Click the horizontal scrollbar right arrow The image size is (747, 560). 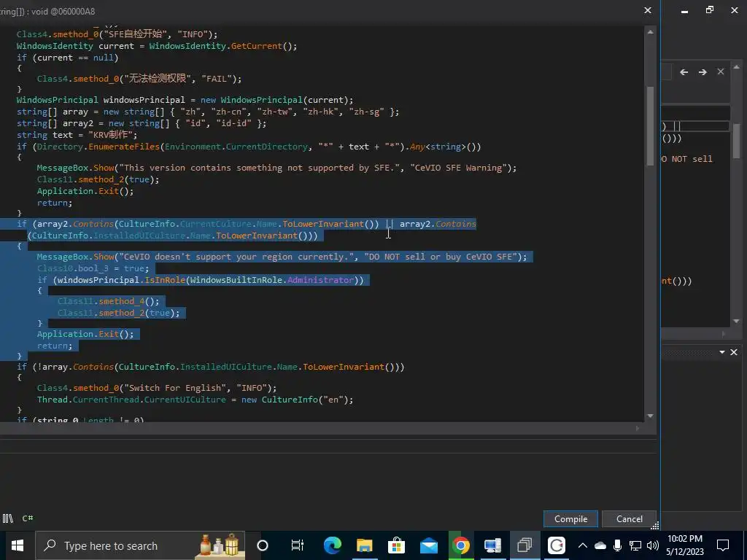[x=638, y=428]
